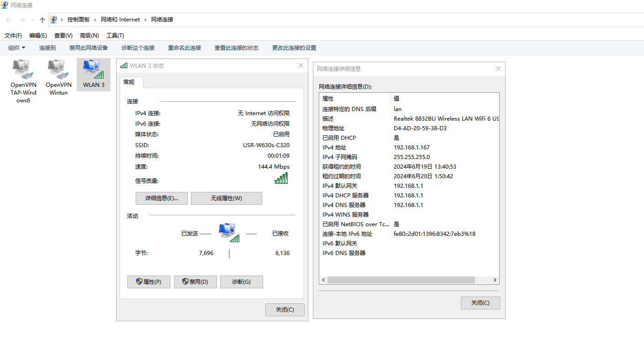This screenshot has height=356, width=644.
Task: Click the right scroll arrow in details list
Action: [x=495, y=280]
